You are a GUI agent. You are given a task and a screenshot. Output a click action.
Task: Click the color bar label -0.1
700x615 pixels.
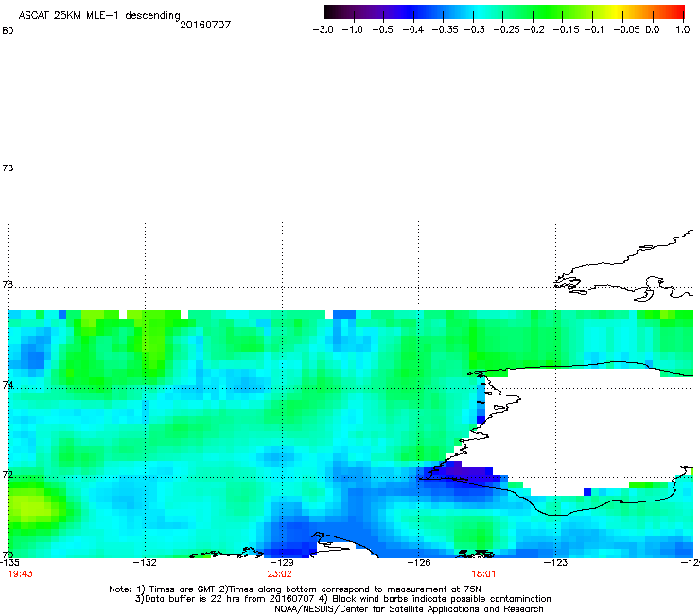coord(593,30)
